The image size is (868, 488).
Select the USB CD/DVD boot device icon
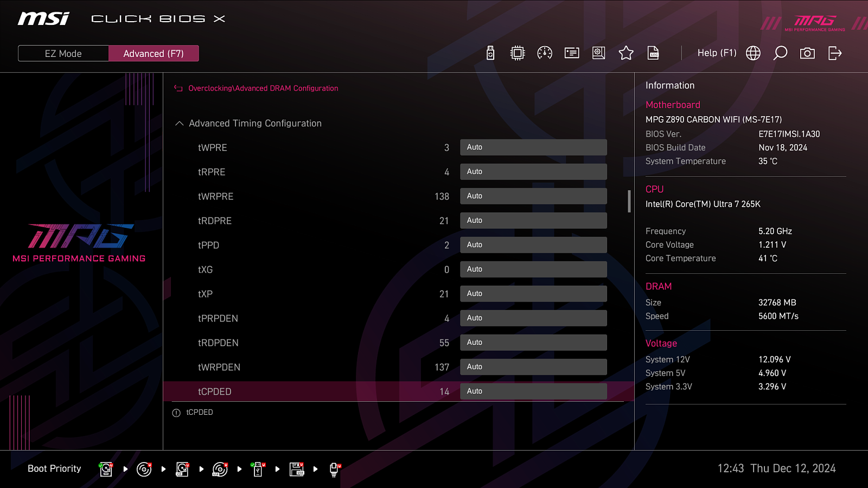coord(220,469)
